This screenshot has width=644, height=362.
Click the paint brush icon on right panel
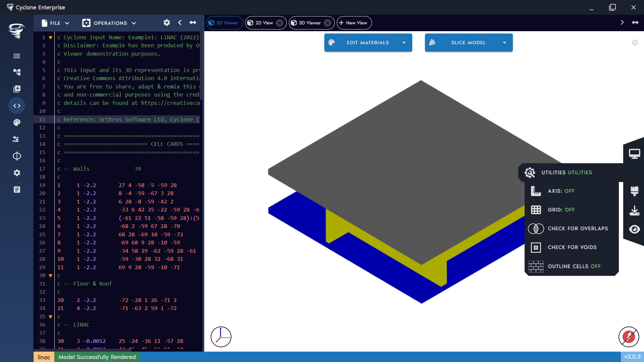click(x=634, y=191)
